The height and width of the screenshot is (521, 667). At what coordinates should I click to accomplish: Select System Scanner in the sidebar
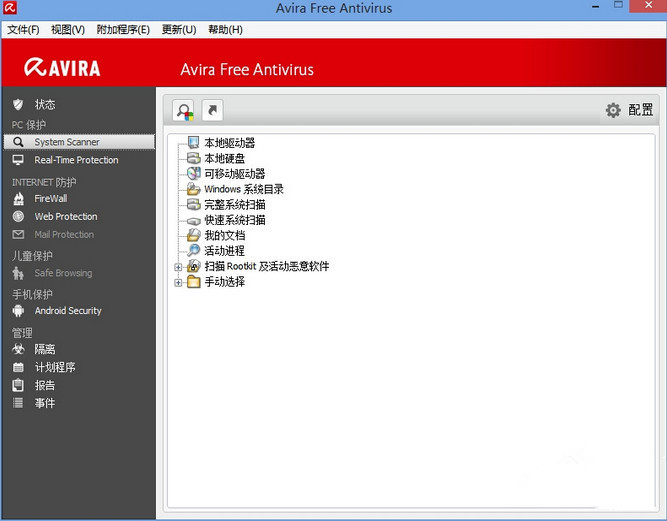click(x=67, y=142)
